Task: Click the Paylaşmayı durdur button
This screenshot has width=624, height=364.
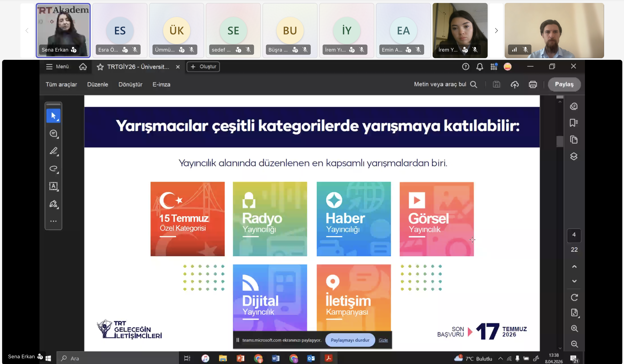Action: click(x=350, y=340)
